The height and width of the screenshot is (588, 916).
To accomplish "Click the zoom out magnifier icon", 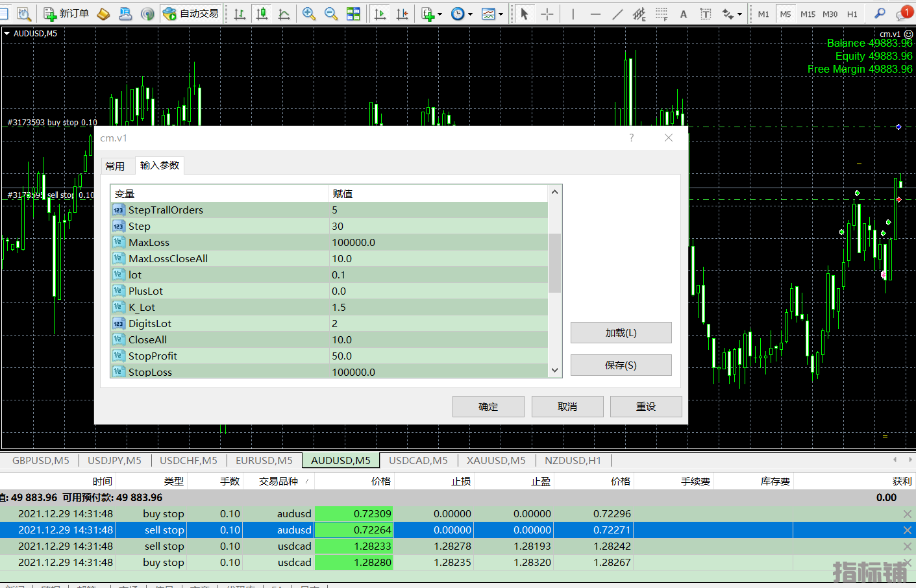I will coord(331,14).
